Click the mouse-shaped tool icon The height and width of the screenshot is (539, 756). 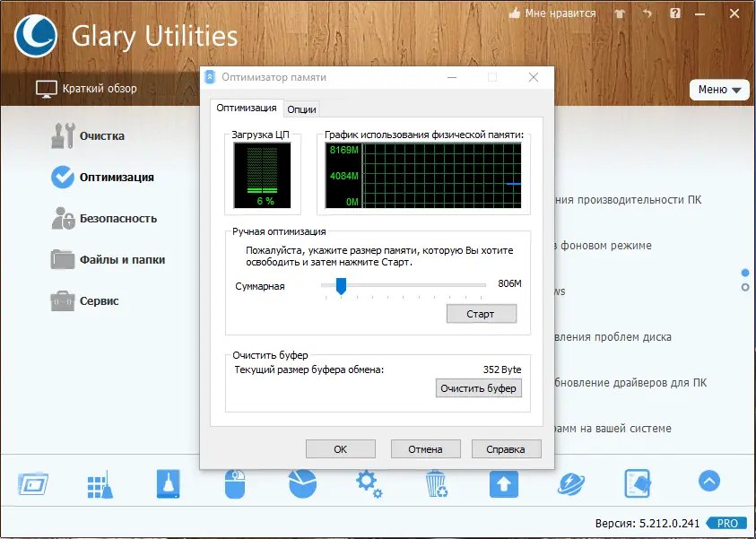click(234, 482)
